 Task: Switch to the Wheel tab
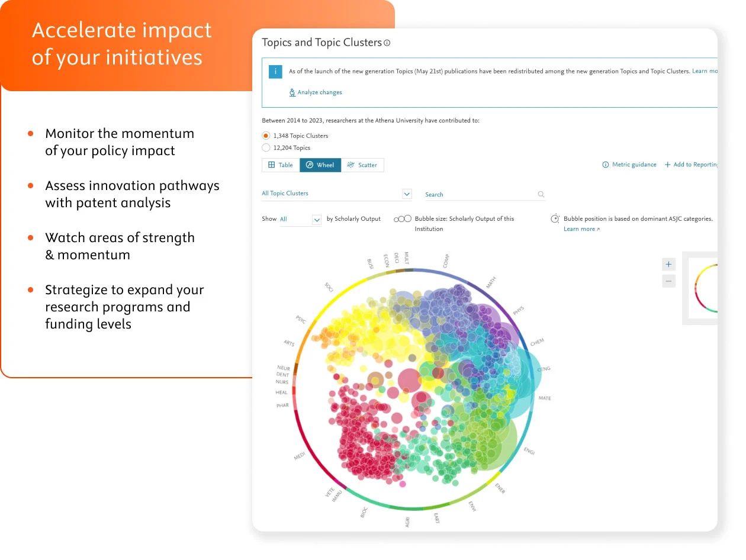coord(320,165)
